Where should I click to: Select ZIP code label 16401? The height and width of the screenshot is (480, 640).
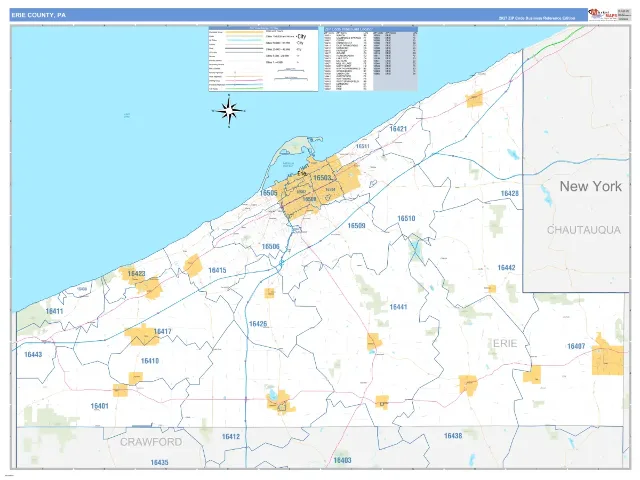pos(100,406)
